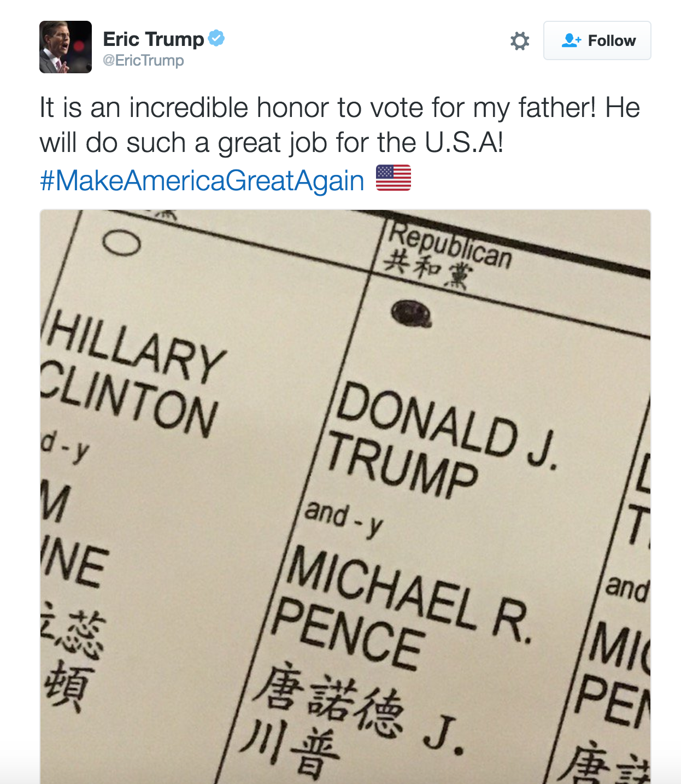Click the Chinese characters under Republican

click(426, 269)
